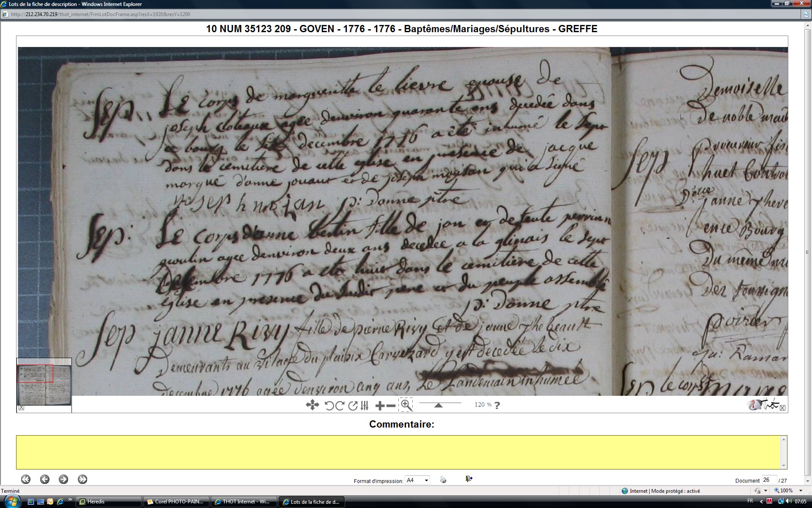Image resolution: width=812 pixels, height=508 pixels.
Task: Rotate the document image counterclockwise
Action: [x=329, y=406]
